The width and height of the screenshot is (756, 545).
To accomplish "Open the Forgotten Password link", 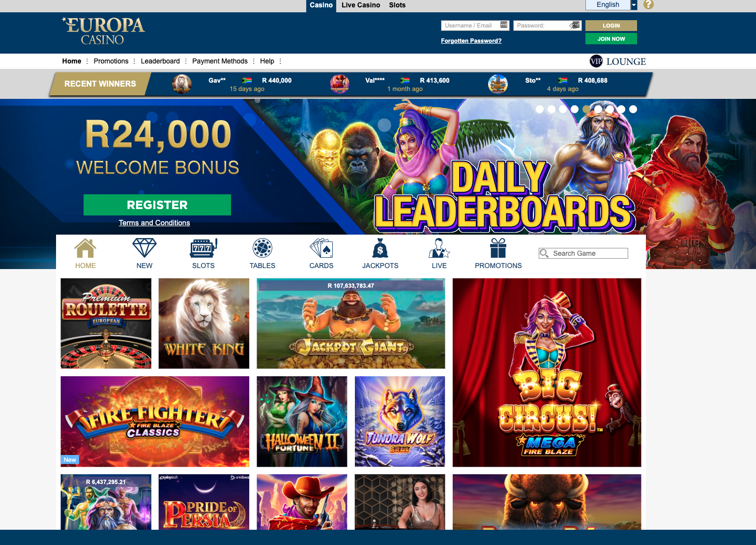I will (471, 41).
